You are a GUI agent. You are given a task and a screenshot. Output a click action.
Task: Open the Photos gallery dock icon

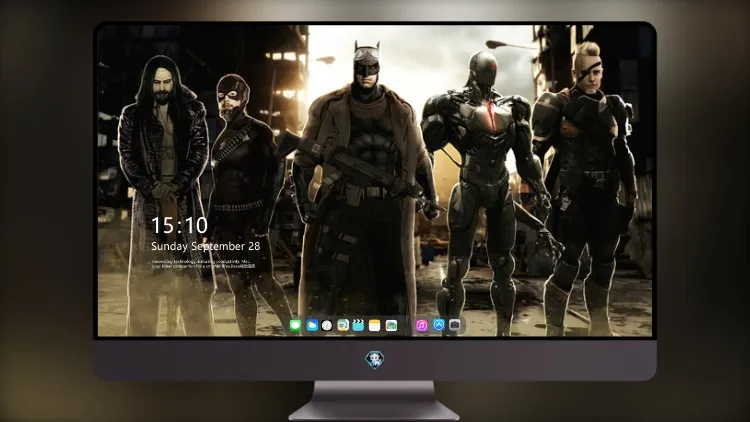(391, 325)
